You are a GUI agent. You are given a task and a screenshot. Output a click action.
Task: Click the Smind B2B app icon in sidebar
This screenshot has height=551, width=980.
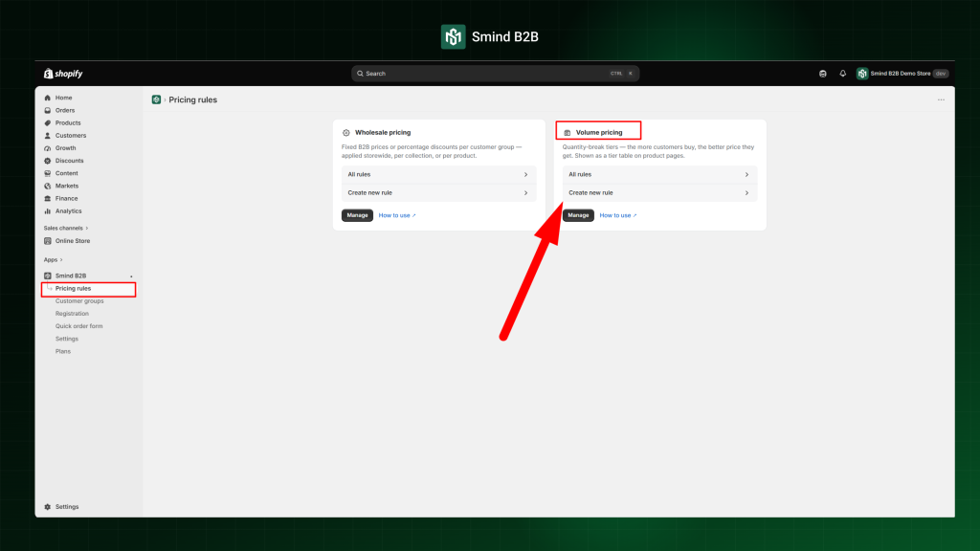[x=48, y=275]
